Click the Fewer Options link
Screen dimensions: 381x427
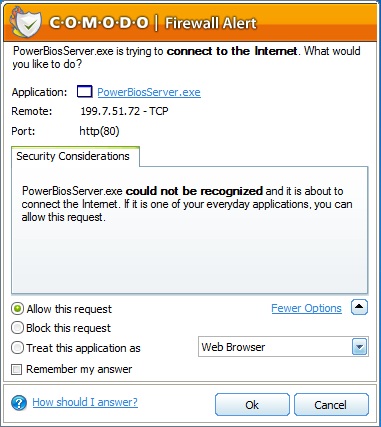306,308
